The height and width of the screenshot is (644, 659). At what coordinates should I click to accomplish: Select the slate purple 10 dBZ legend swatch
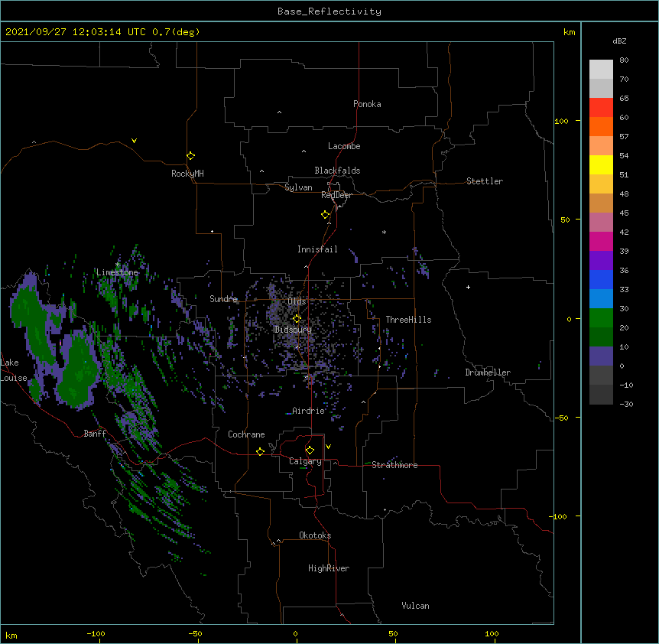pos(601,356)
